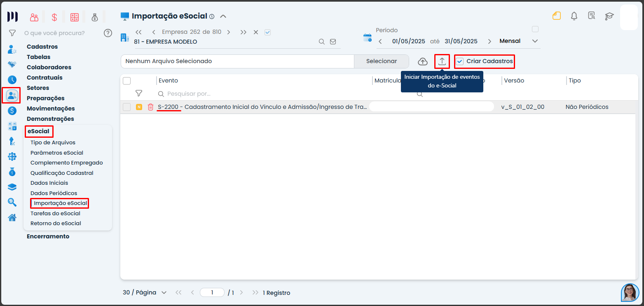Screen dimensions: 644x306
Task: Toggle the checkbox above the Mensal dropdown
Action: click(535, 29)
